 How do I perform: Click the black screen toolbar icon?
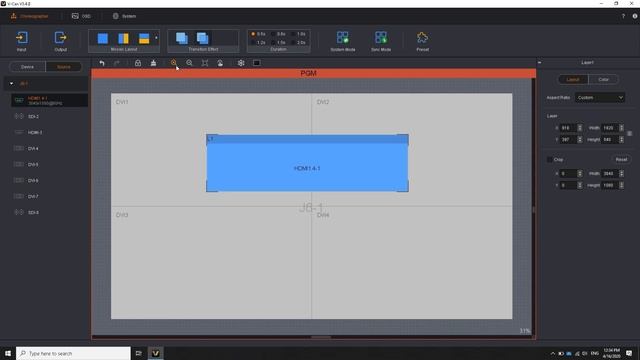(257, 63)
